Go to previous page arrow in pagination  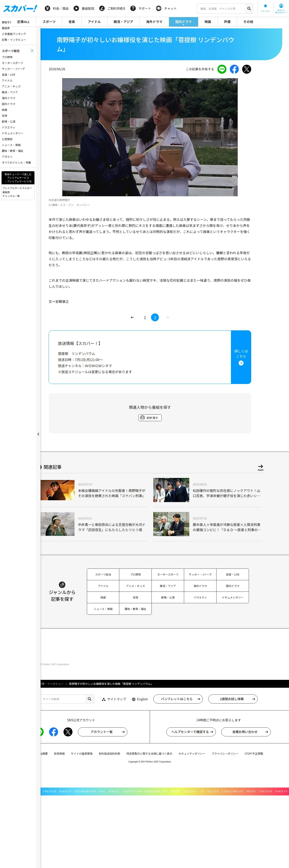point(133,318)
